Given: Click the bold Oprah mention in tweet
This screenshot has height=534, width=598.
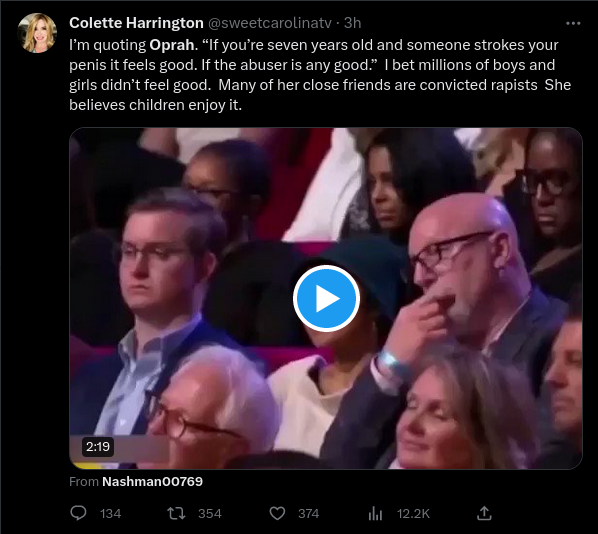Looking at the screenshot, I should (x=172, y=45).
